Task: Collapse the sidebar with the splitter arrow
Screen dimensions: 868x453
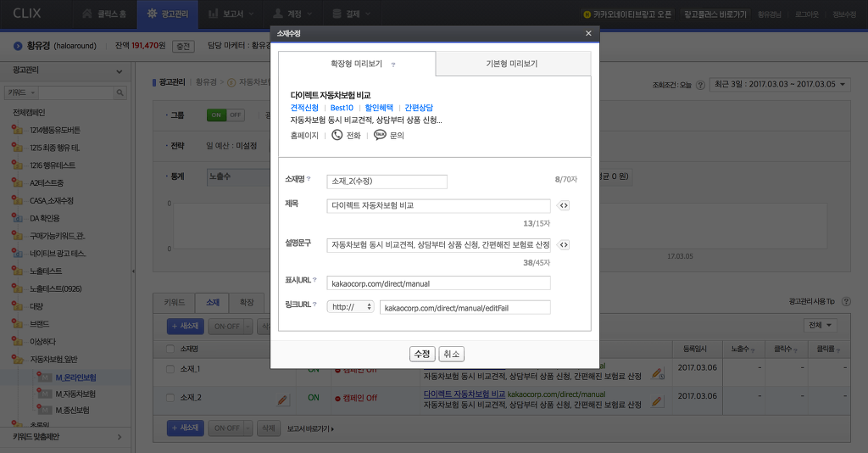Action: pos(133,271)
